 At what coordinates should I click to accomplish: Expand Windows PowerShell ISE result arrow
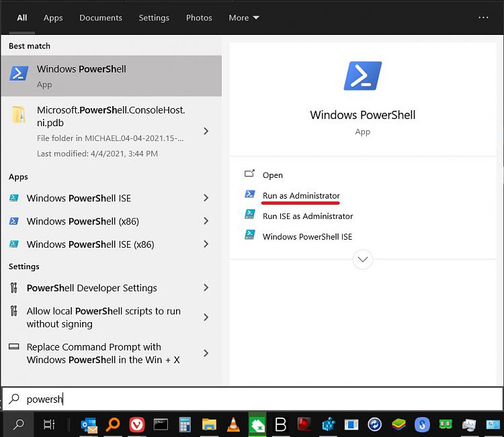click(206, 198)
